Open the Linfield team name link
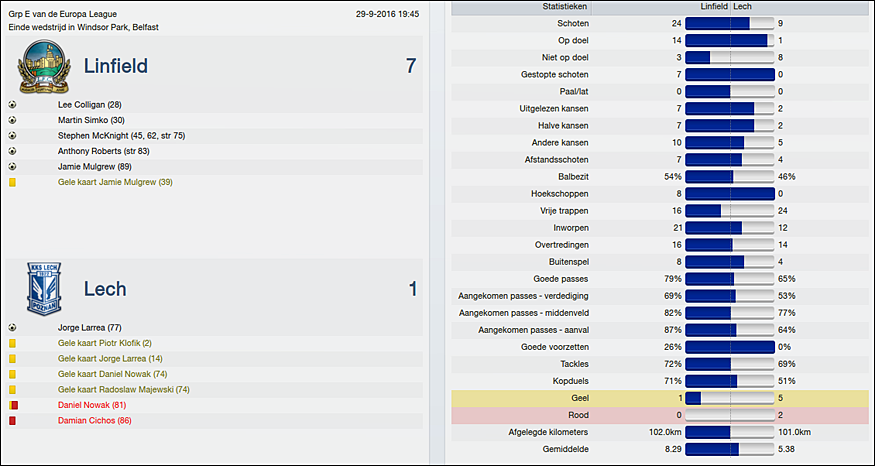The image size is (875, 466). 115,67
